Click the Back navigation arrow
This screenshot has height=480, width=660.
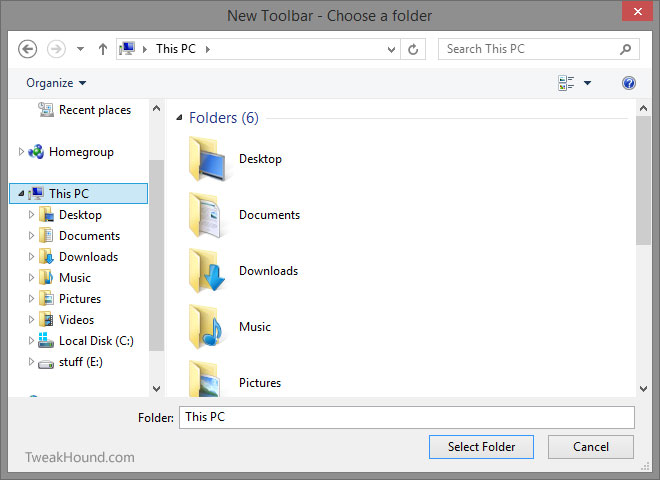(28, 49)
